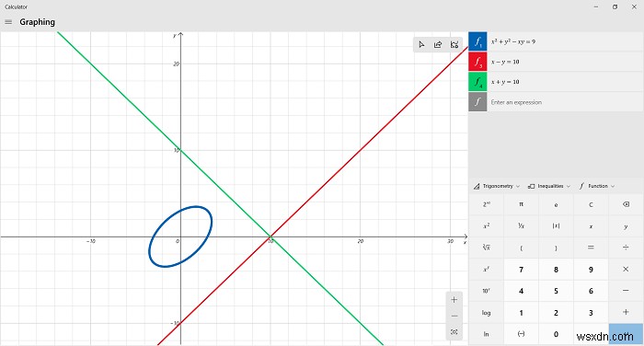Click the gray empty function f box
Screen dimensions: 644x346
tap(477, 102)
